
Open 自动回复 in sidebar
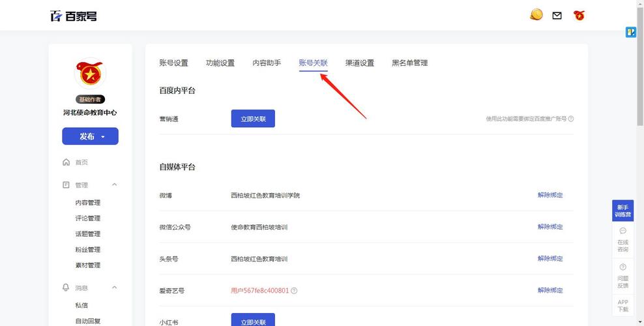click(88, 321)
